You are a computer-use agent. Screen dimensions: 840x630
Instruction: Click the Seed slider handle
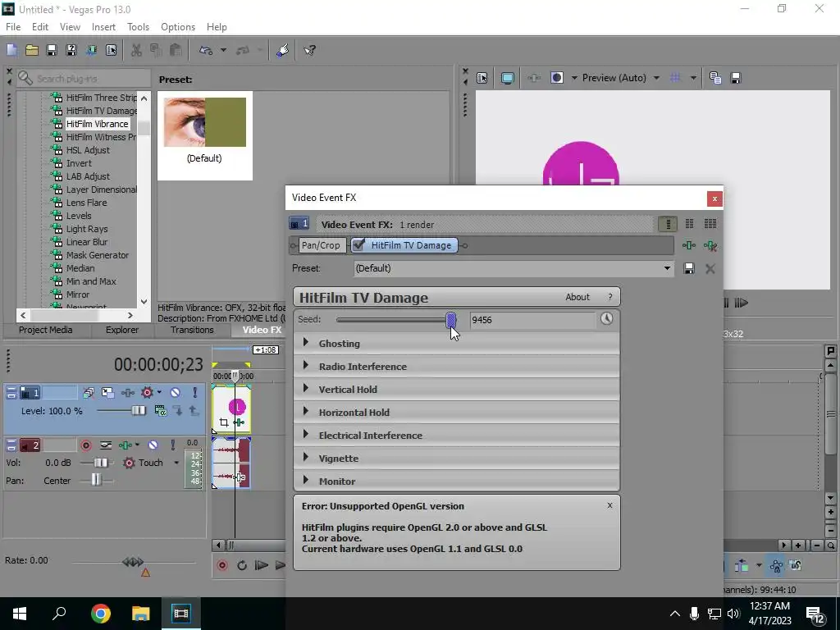[451, 320]
